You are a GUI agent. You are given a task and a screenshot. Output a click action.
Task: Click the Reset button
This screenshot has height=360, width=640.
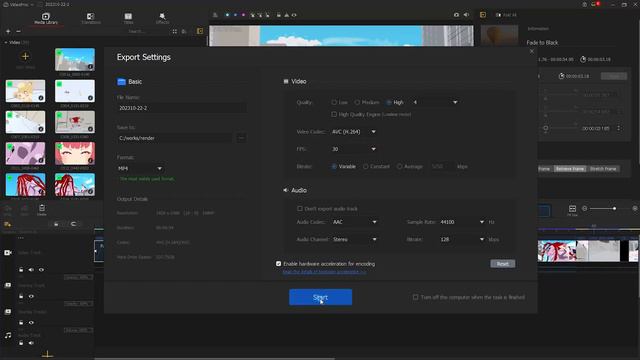pos(502,264)
